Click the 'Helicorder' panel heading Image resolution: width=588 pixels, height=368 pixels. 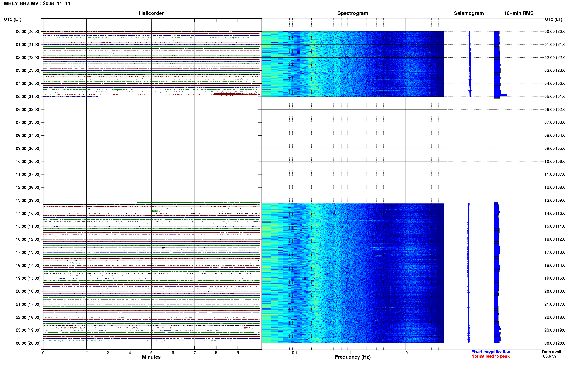click(151, 13)
